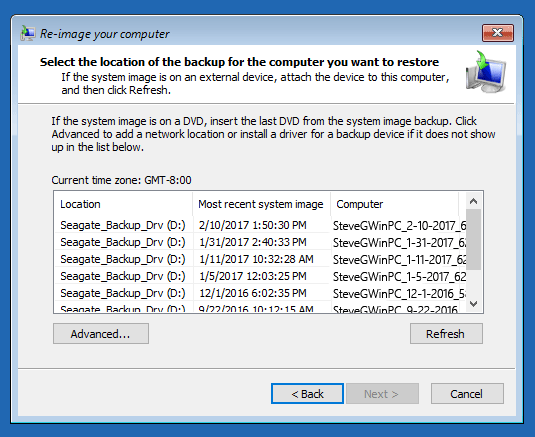Screen dimensions: 535x437
Task: Sort by the Location column header
Action: (x=123, y=204)
